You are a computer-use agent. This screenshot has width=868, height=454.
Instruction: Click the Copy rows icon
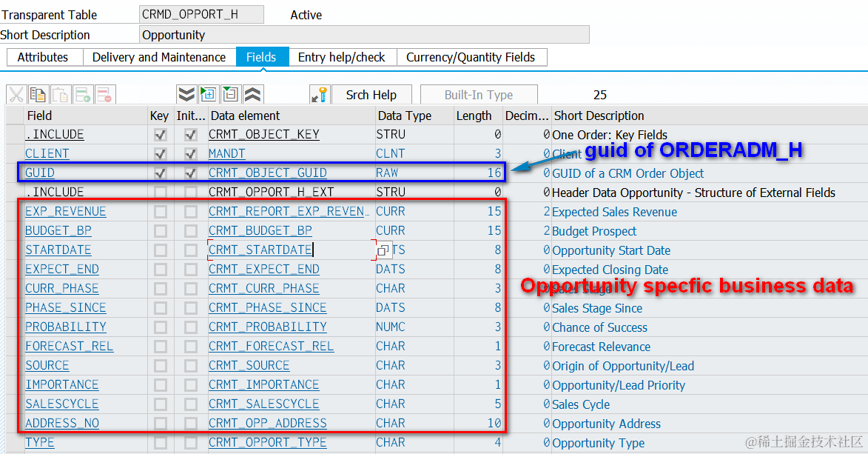click(x=38, y=95)
